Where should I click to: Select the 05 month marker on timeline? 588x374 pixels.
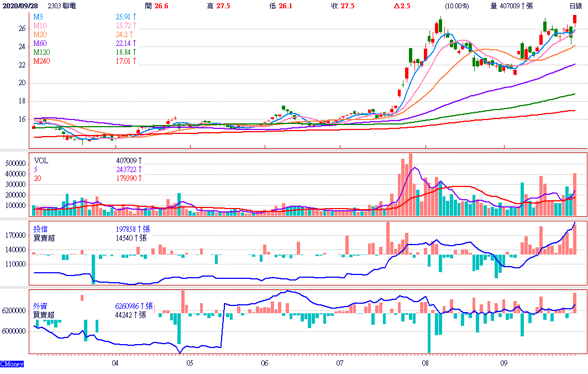tap(190, 363)
